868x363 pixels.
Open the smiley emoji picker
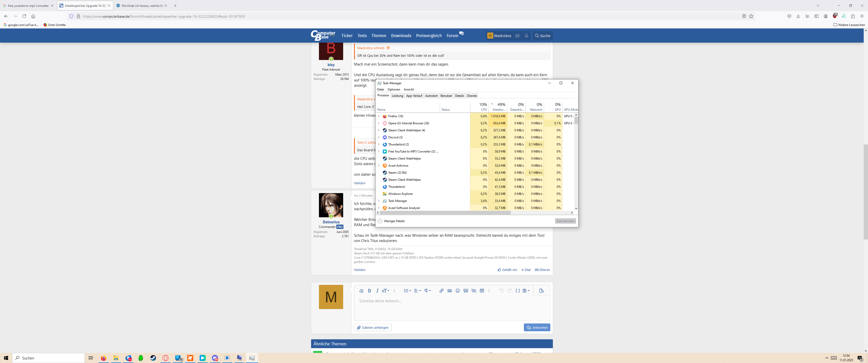tap(457, 291)
